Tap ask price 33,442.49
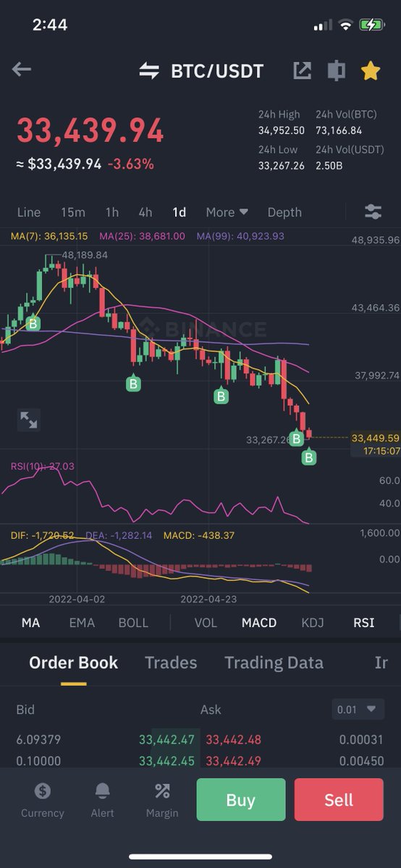This screenshot has width=401, height=868. [233, 761]
